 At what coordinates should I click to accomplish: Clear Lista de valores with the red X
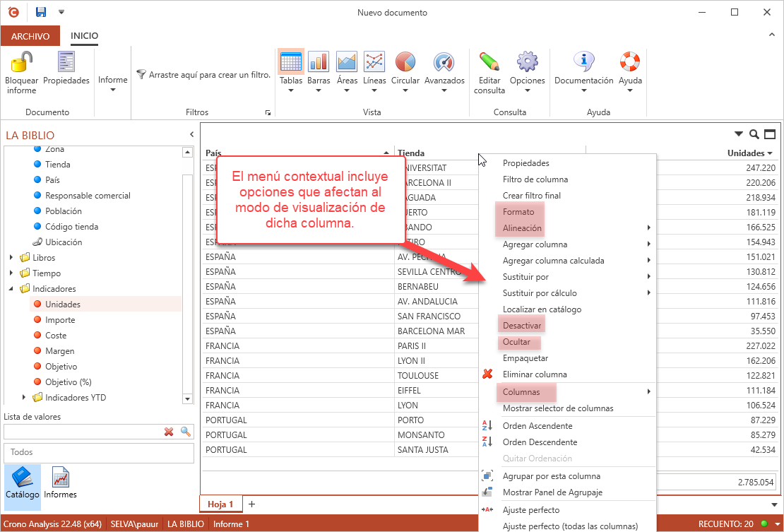(x=169, y=431)
